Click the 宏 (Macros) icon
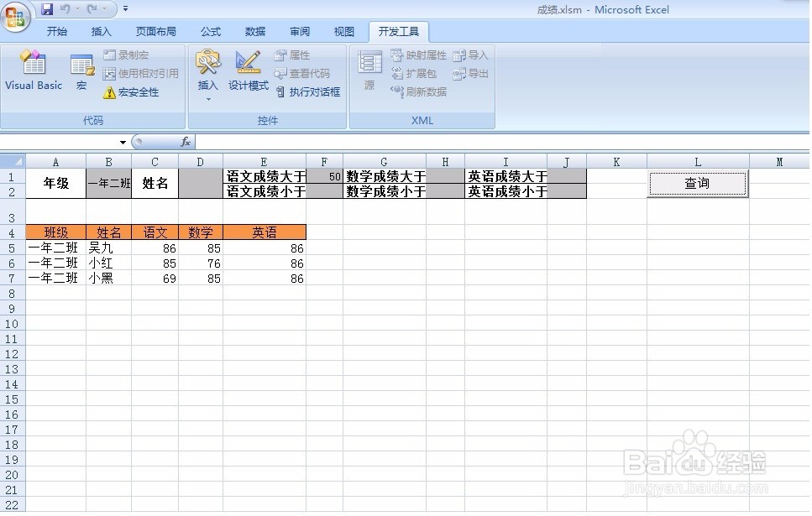Viewport: 812px width, 516px height. 81,74
